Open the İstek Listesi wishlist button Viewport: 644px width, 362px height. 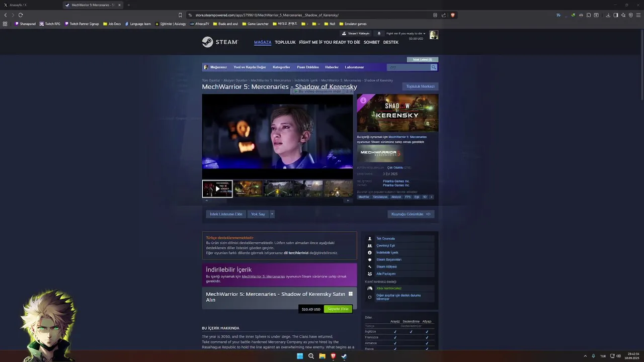tap(423, 59)
